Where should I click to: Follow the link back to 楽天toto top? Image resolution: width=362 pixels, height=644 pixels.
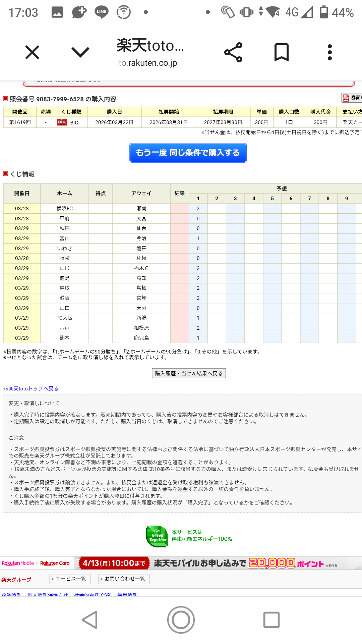(31, 388)
